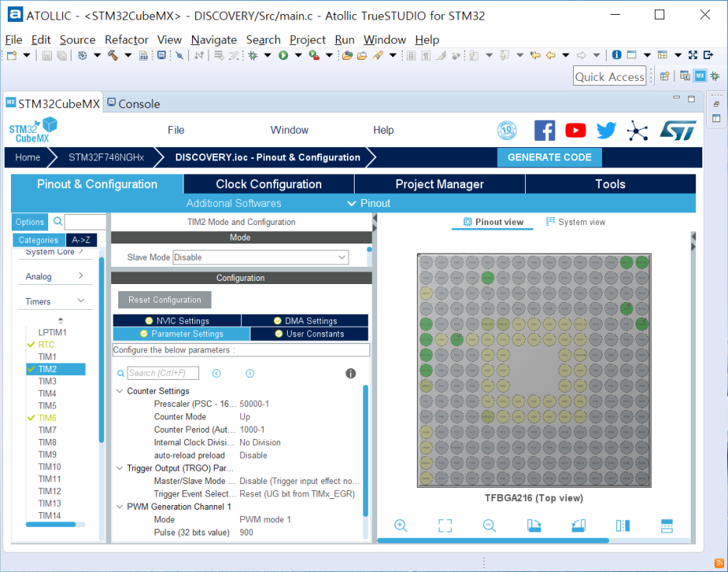Screen dimensions: 728x572
Task: Click the Open Perspective icon
Action: [x=665, y=75]
